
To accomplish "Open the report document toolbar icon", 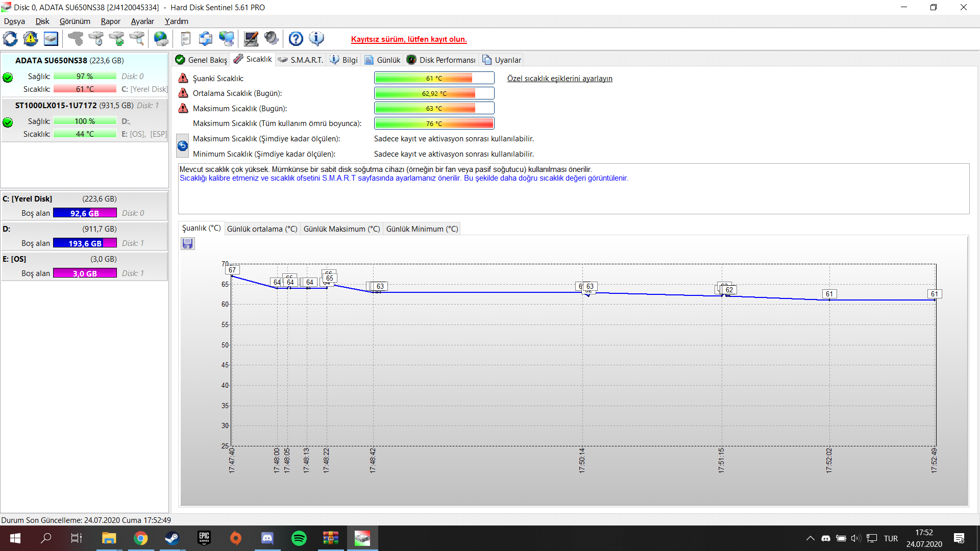I will (x=185, y=39).
